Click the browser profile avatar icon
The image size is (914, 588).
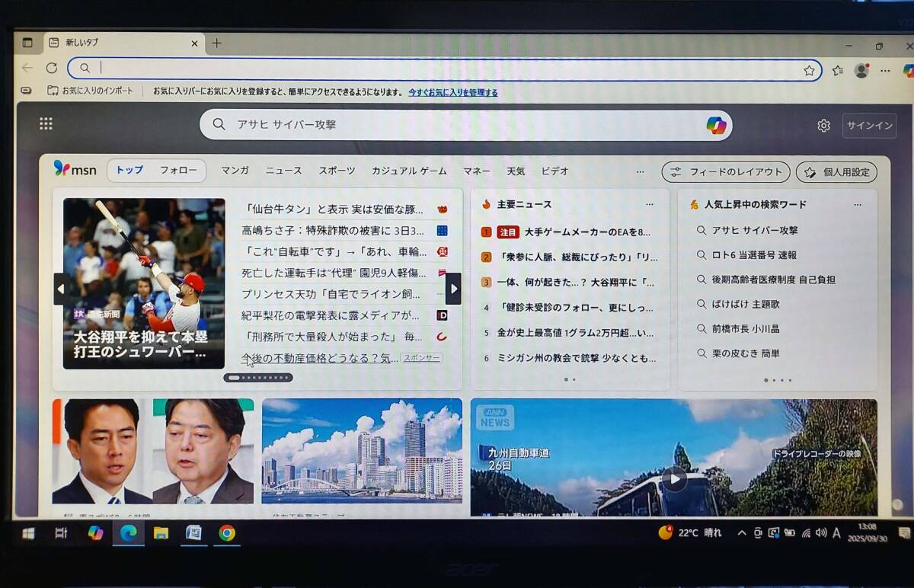pyautogui.click(x=861, y=69)
